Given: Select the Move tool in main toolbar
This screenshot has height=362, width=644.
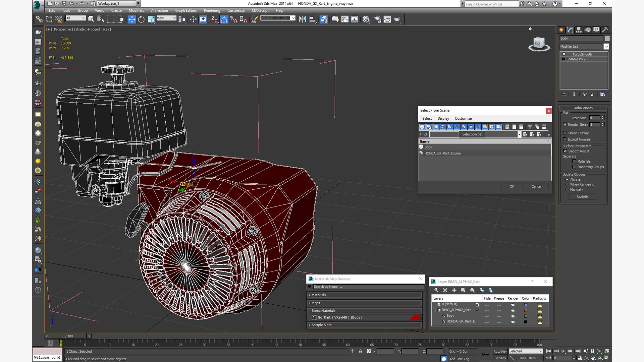Looking at the screenshot, I should 131,19.
